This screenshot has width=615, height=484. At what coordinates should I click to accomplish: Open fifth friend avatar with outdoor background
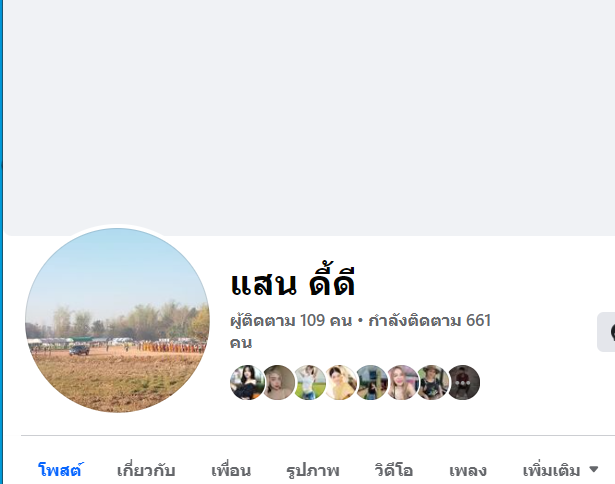[x=371, y=382]
